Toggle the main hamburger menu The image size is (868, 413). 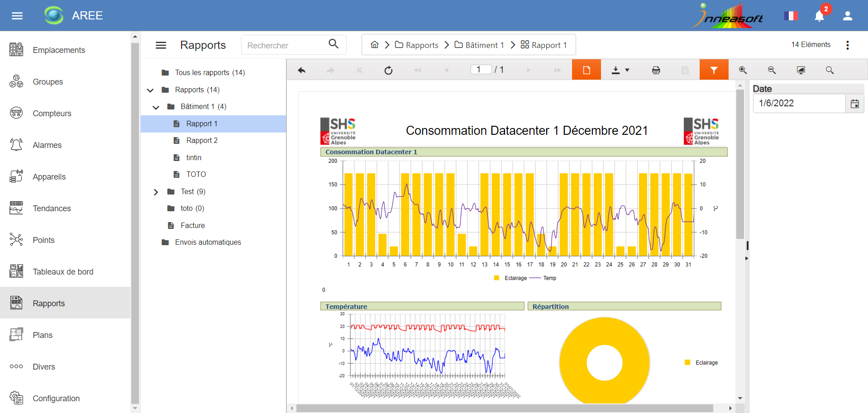[x=17, y=16]
